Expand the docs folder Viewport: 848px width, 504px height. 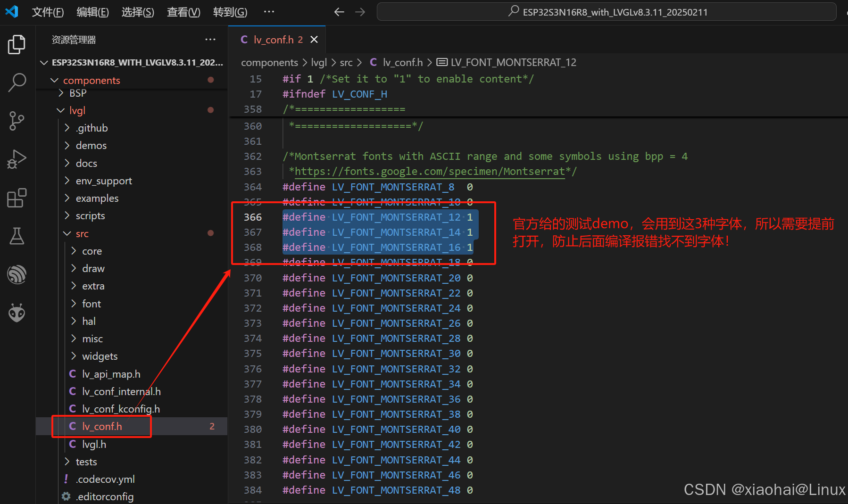pos(132,163)
